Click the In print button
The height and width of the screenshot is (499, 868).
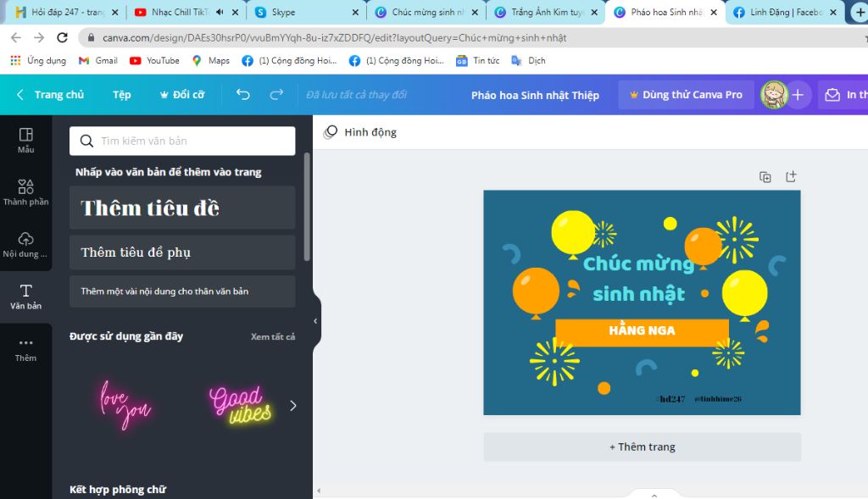click(x=845, y=95)
